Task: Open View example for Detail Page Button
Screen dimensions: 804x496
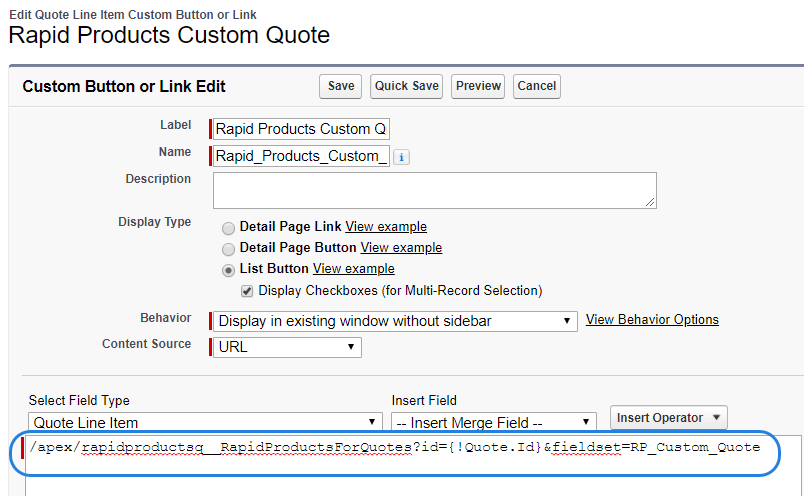Action: click(401, 248)
